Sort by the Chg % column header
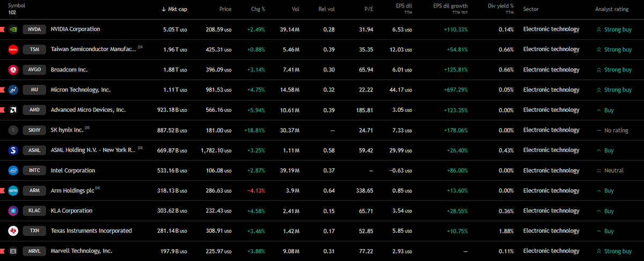644x261 pixels. coord(258,9)
